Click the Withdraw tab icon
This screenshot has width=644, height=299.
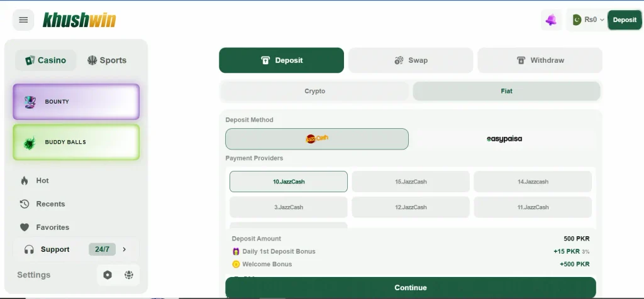coord(521,61)
